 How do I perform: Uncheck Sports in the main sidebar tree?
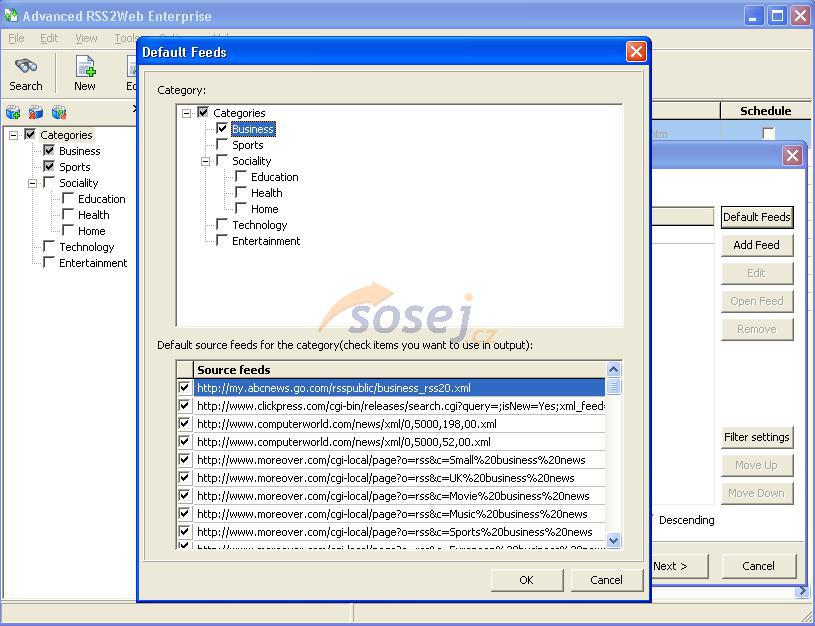coord(49,166)
